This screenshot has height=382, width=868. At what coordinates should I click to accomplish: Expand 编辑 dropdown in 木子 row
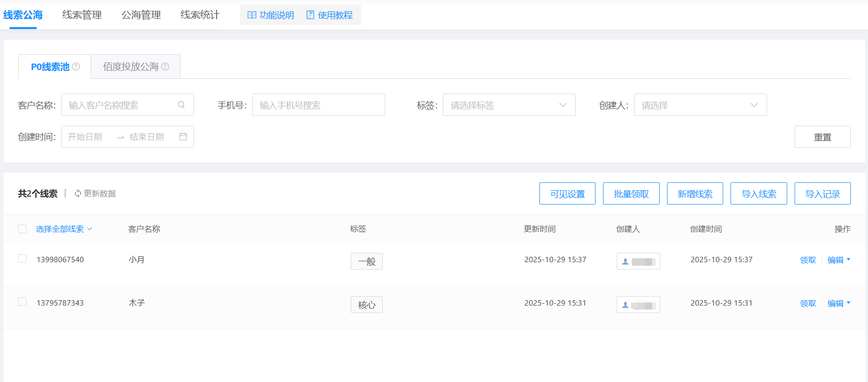coord(848,303)
